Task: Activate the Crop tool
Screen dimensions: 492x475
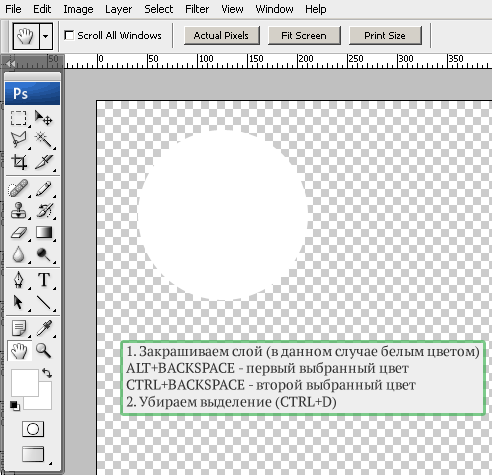Action: [x=19, y=162]
